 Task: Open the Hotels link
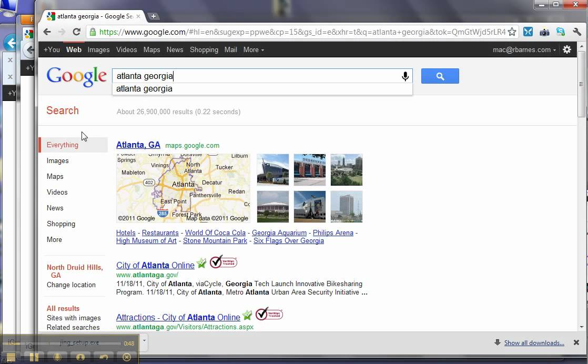coord(126,233)
